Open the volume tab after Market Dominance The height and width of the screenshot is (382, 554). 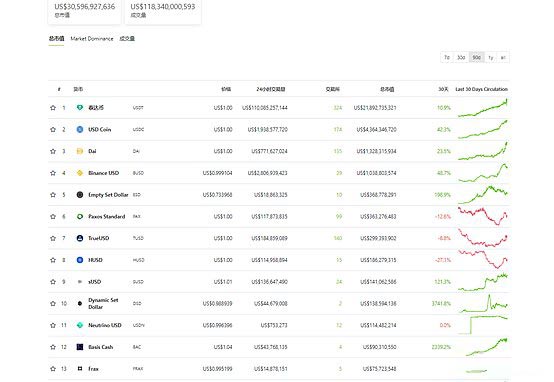127,39
